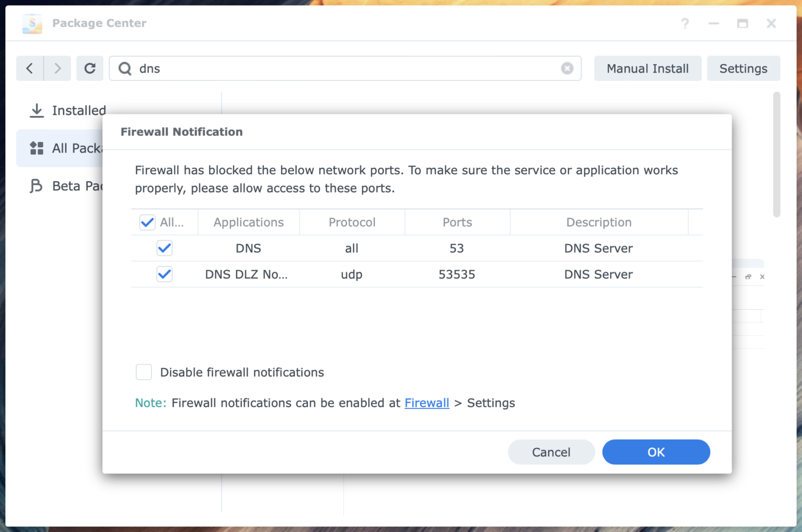Screen dimensions: 802x532
Task: Click the beta icon beside Beta Packages
Action: (36, 186)
